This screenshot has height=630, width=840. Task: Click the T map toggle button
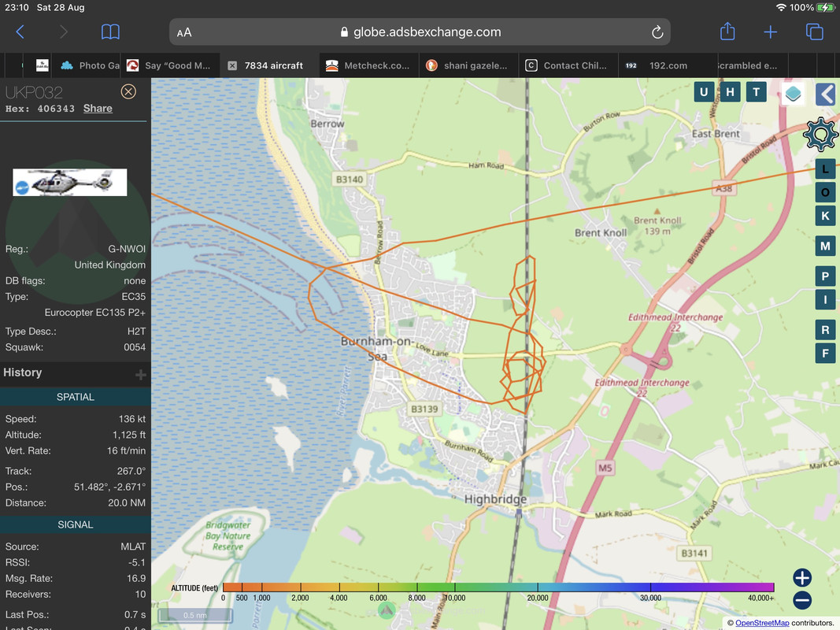tap(756, 92)
